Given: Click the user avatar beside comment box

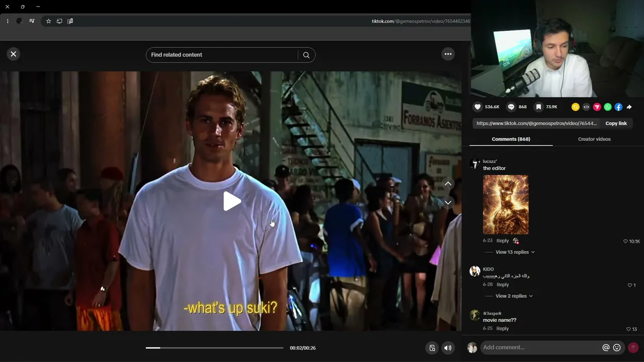Looking at the screenshot, I should (x=472, y=347).
